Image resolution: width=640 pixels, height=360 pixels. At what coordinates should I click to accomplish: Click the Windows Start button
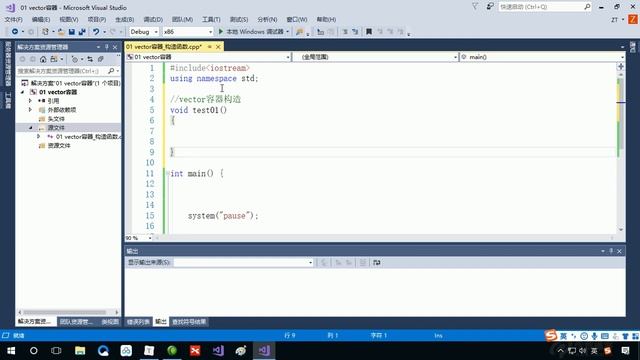[11, 351]
